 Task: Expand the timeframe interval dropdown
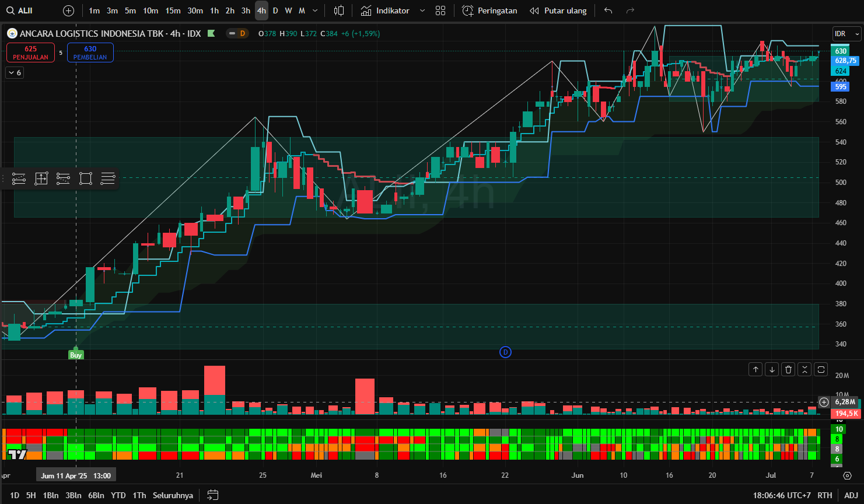315,10
